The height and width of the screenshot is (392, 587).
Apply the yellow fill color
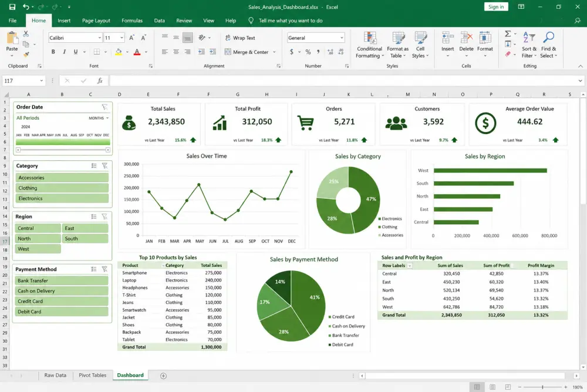coord(119,52)
